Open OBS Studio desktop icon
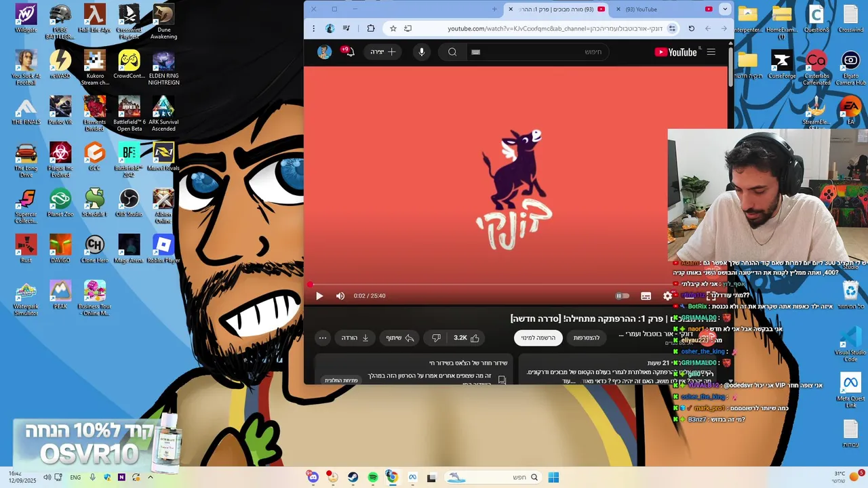Viewport: 868px width, 488px height. pyautogui.click(x=128, y=203)
